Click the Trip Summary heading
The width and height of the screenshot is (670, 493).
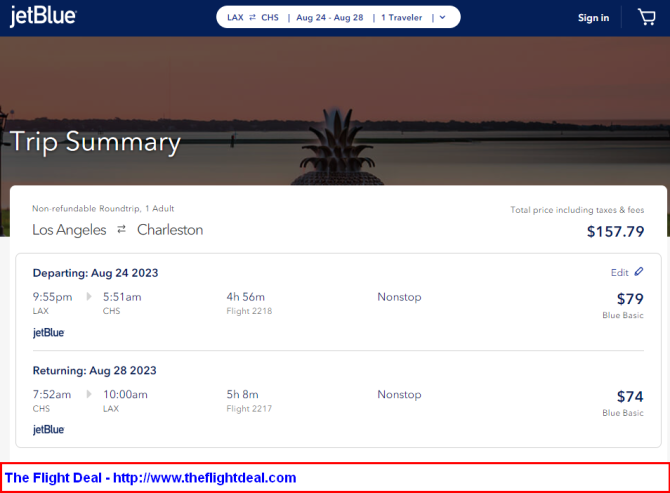click(x=95, y=141)
